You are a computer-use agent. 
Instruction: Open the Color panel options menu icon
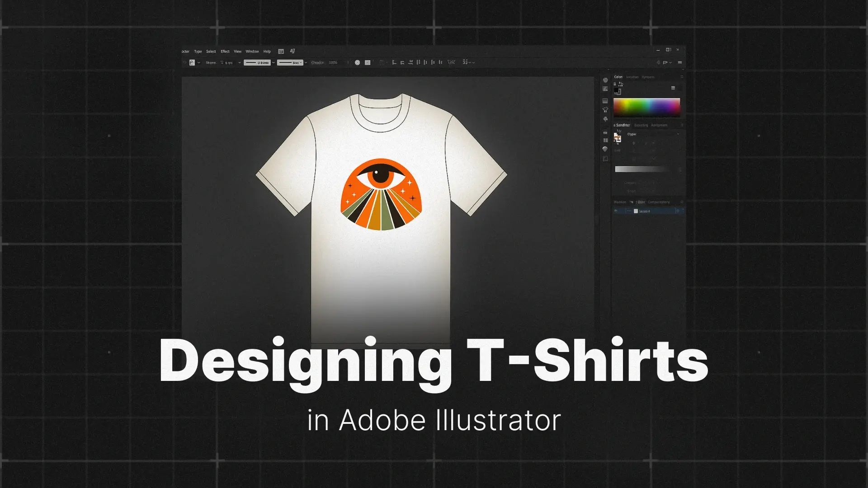673,88
